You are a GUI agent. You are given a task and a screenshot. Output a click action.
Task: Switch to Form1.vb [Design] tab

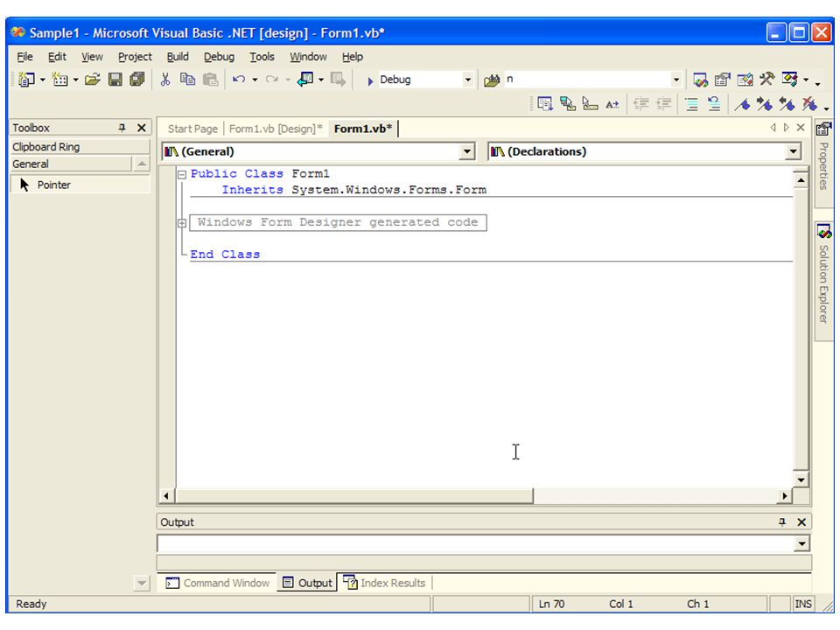tap(276, 129)
